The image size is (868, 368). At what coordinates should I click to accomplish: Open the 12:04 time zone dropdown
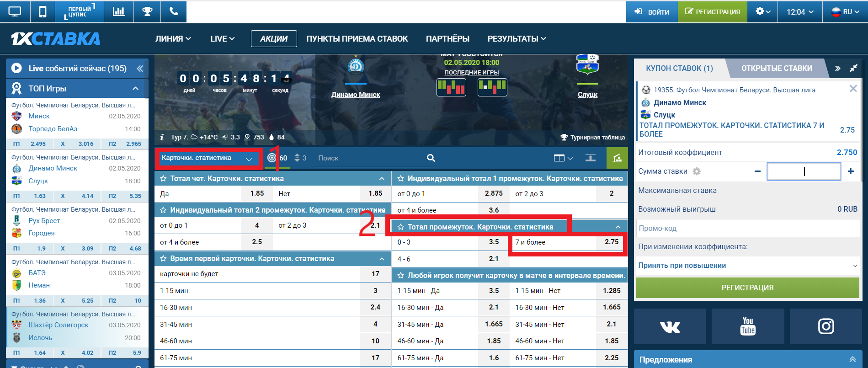click(x=800, y=11)
